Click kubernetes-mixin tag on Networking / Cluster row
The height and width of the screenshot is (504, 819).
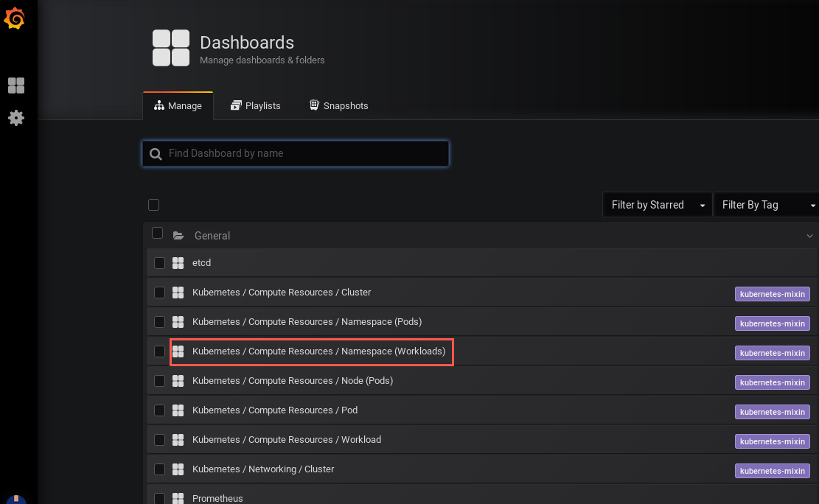point(773,471)
